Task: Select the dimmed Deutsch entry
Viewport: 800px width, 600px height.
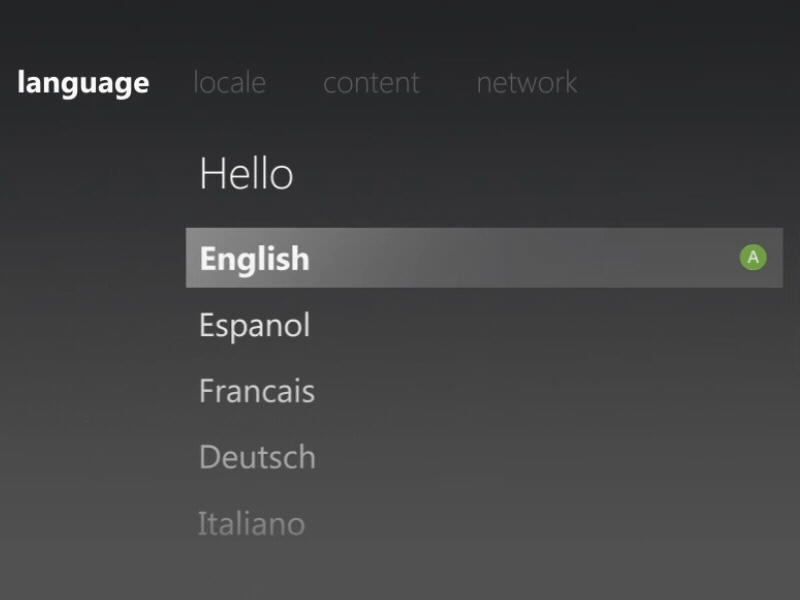Action: tap(258, 457)
